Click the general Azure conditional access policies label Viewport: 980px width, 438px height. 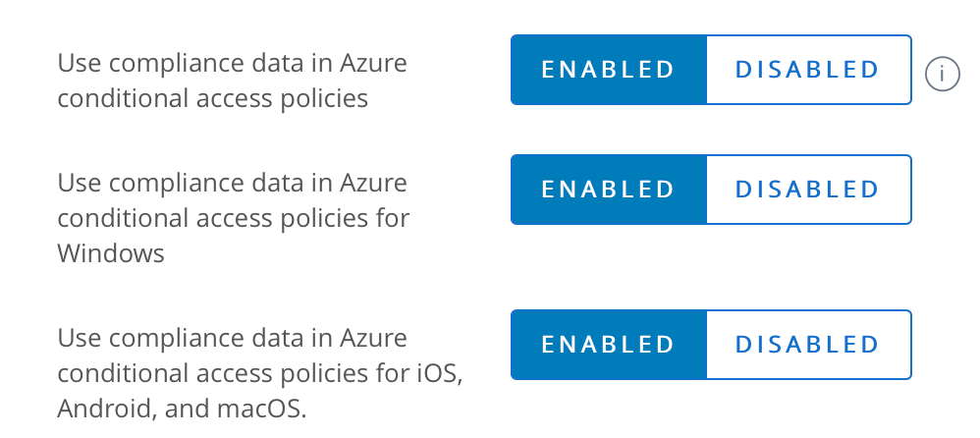point(232,81)
